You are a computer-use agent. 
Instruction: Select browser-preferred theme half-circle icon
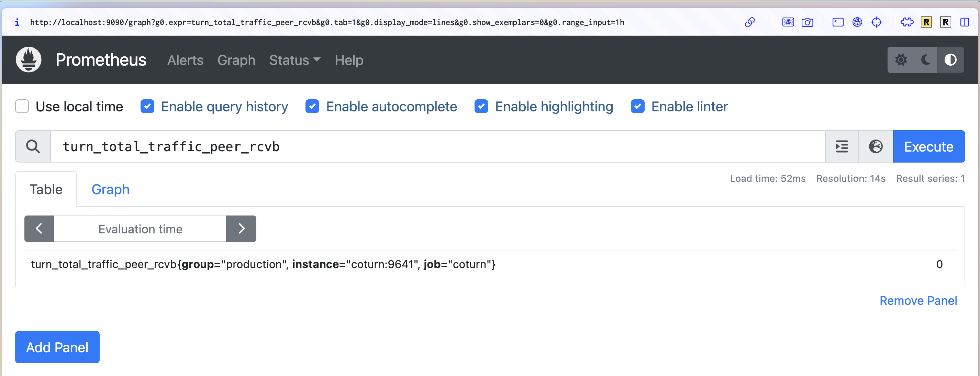click(x=950, y=60)
